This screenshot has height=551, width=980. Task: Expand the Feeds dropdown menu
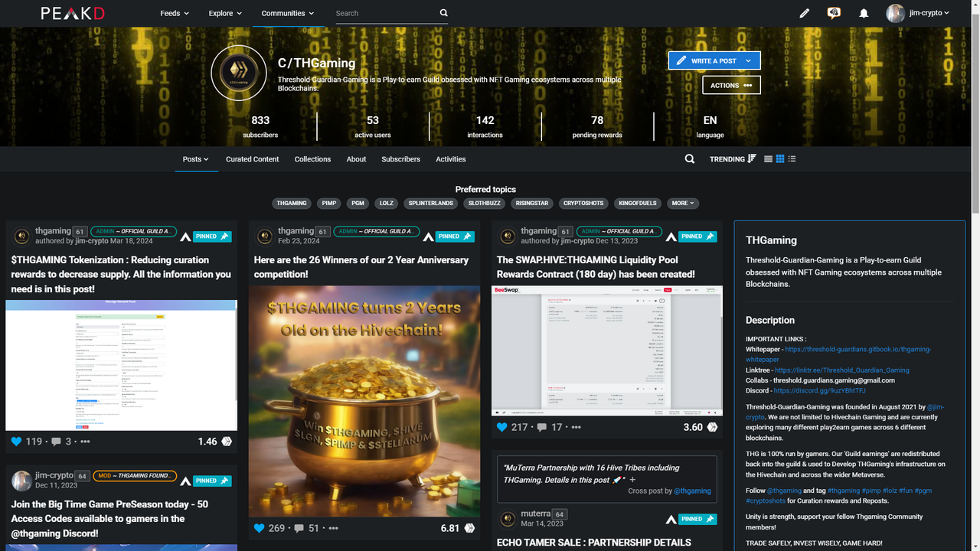click(175, 13)
